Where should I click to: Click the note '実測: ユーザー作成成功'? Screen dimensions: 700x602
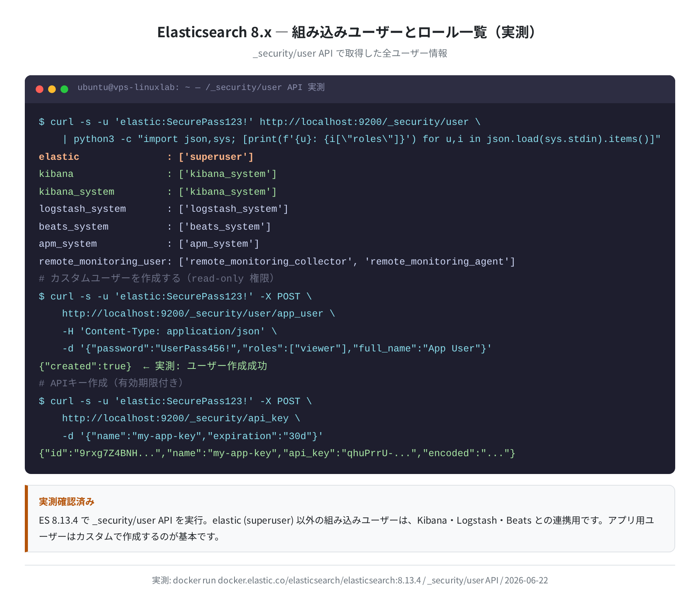pyautogui.click(x=211, y=366)
